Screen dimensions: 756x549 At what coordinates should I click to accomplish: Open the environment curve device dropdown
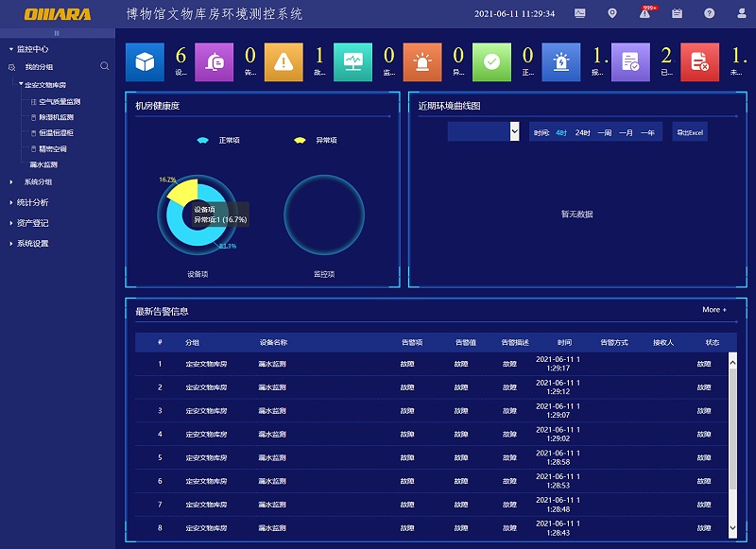484,131
